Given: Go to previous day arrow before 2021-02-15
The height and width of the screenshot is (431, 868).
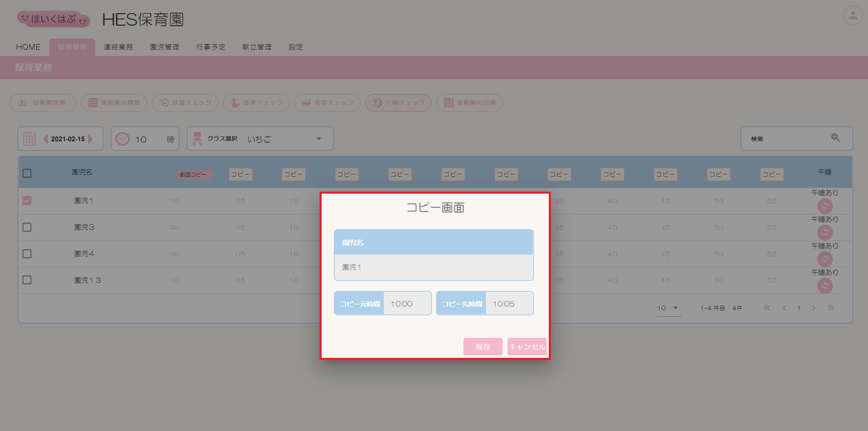Looking at the screenshot, I should 45,139.
